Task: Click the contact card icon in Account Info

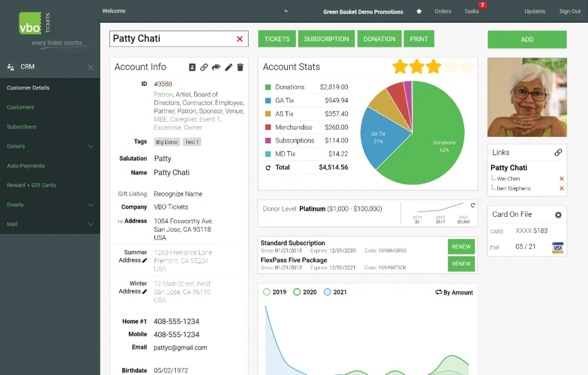Action: pos(192,68)
